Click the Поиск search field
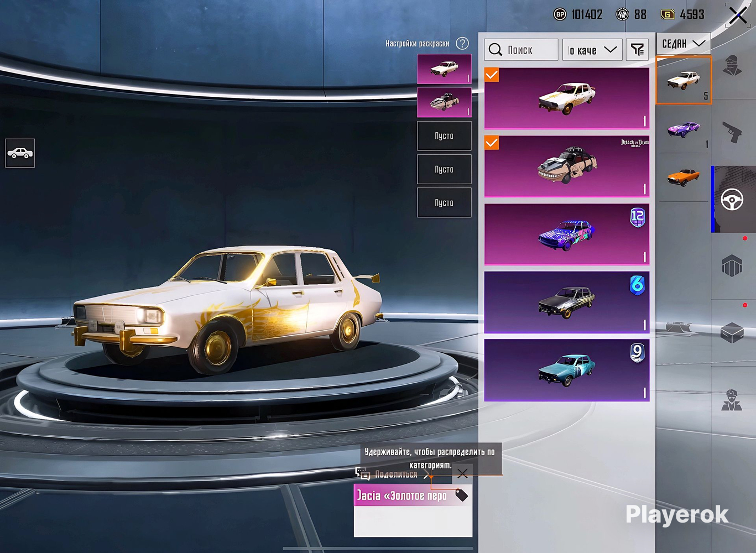This screenshot has width=756, height=553. 521,50
